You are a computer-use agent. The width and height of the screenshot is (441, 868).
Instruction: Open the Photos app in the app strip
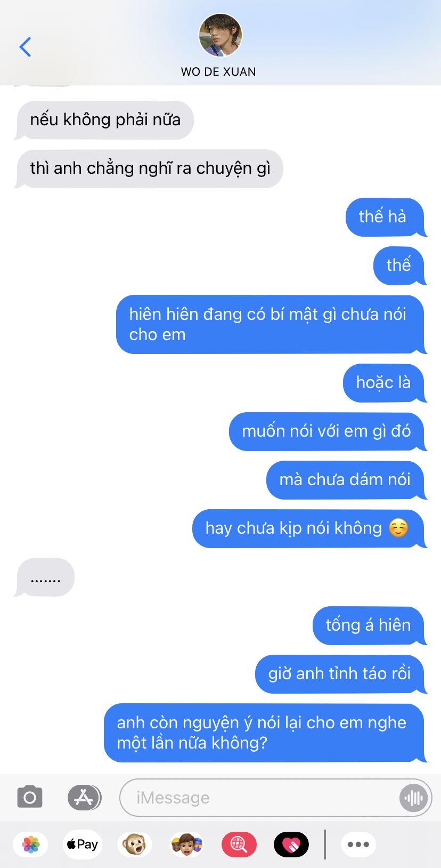click(x=31, y=845)
